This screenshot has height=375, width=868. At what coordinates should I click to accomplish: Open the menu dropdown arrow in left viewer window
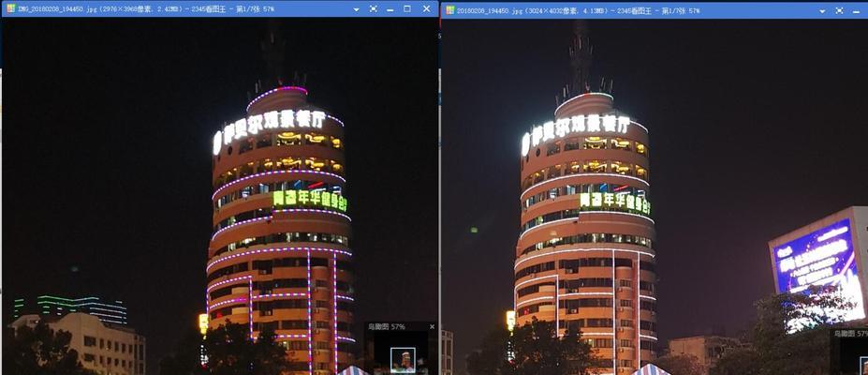point(356,9)
